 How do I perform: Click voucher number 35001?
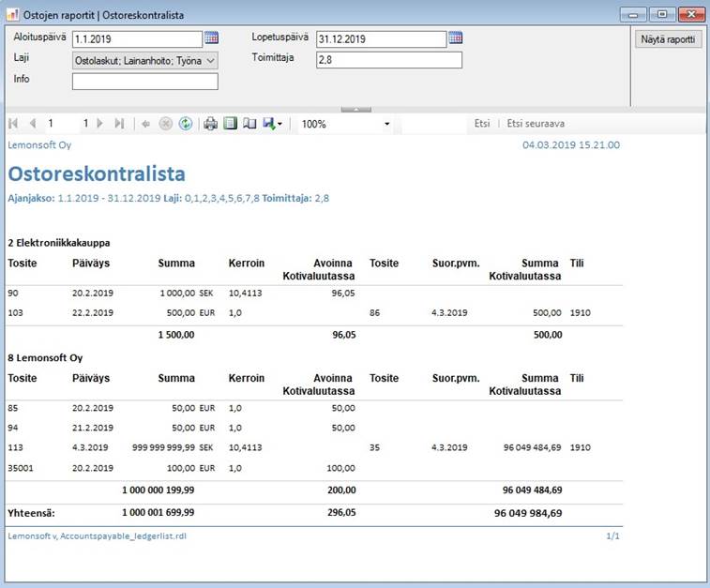21,468
